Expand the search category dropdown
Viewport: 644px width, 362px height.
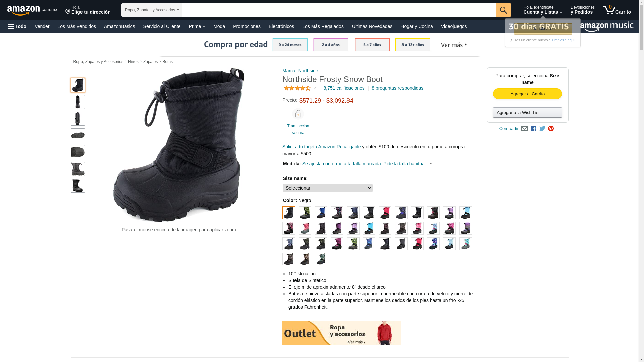(x=152, y=10)
